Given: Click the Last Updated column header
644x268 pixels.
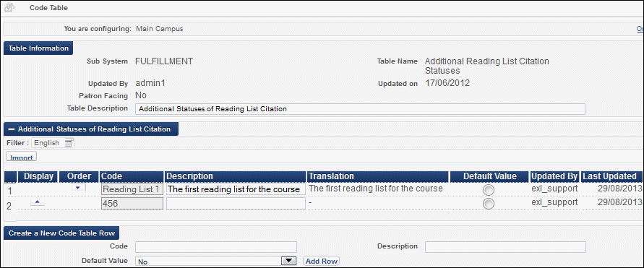Looking at the screenshot, I should pos(611,176).
